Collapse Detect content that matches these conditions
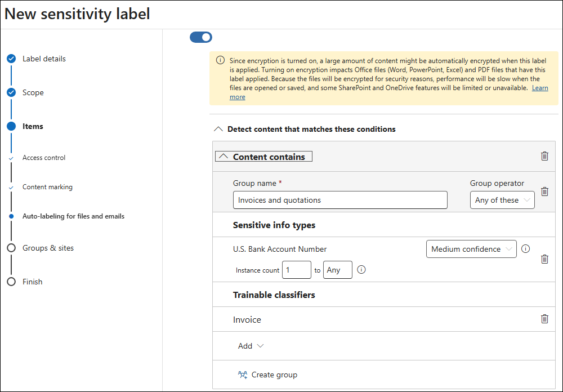Image resolution: width=563 pixels, height=392 pixels. 218,129
